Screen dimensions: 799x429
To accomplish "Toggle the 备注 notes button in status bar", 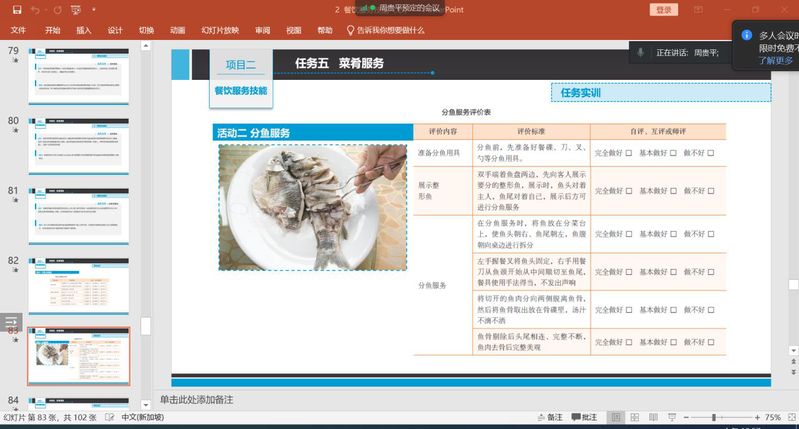I will click(550, 417).
